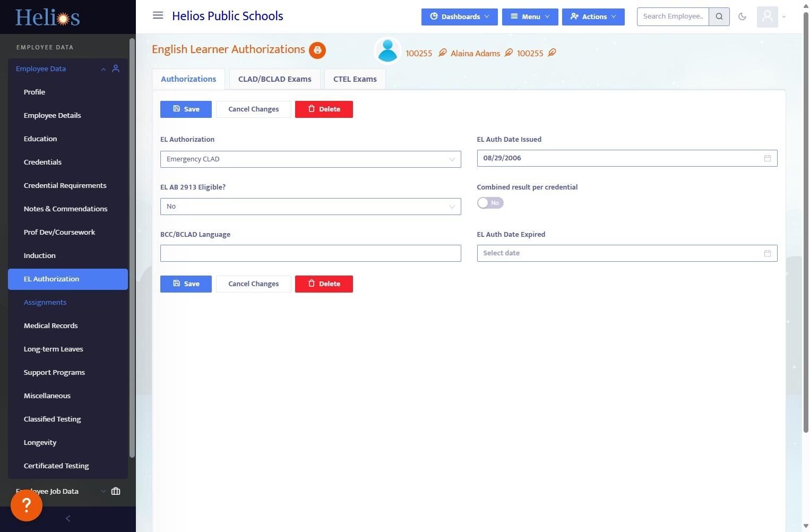This screenshot has height=532, width=810.
Task: Click the top Cancel Changes button
Action: pos(254,109)
